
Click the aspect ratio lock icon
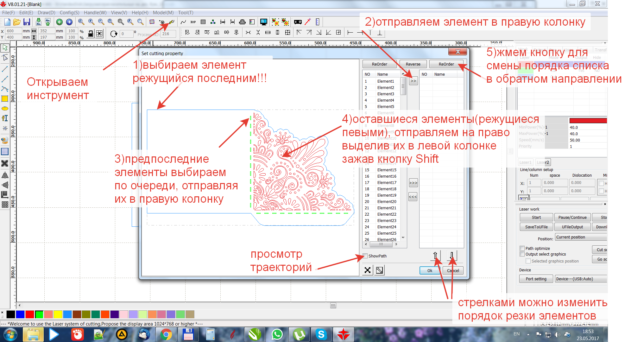coord(91,34)
